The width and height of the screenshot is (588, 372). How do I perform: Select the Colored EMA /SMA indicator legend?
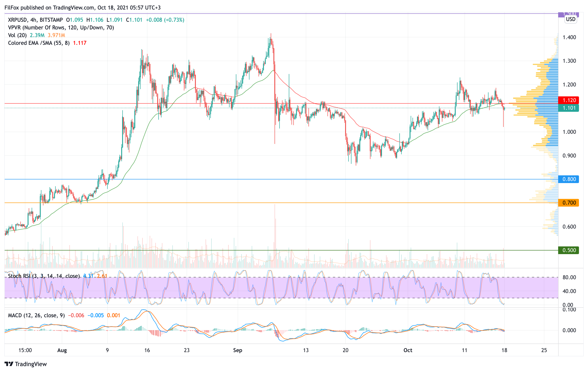point(39,43)
